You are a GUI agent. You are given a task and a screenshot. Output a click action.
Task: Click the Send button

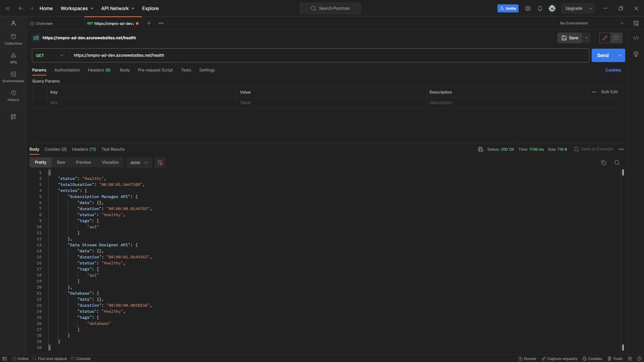(x=603, y=55)
